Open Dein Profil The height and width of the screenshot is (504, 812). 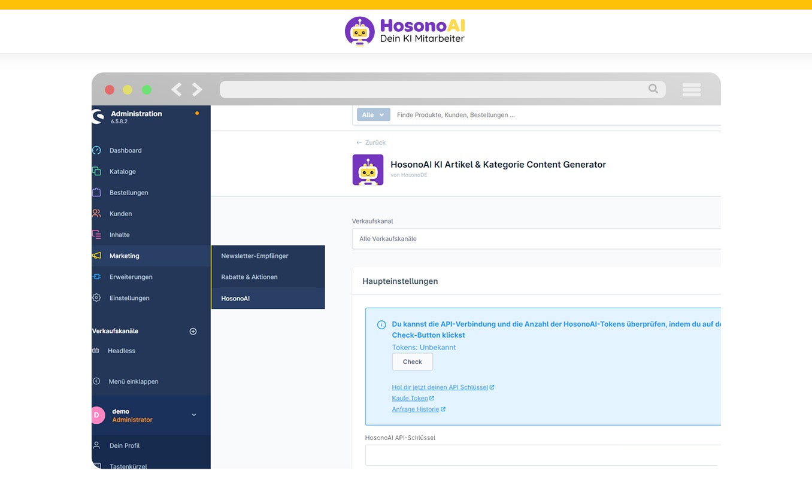[125, 445]
